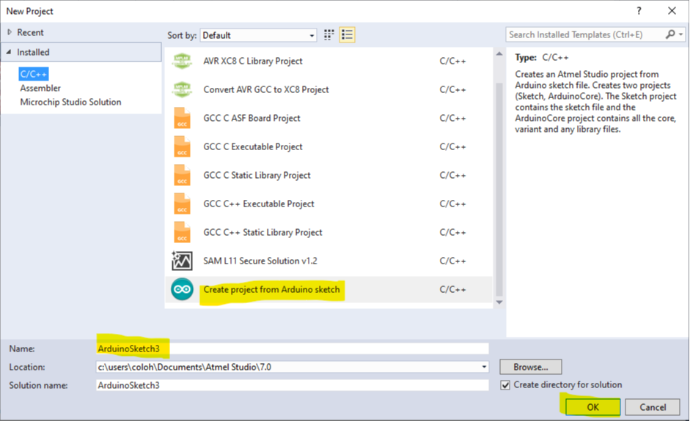The width and height of the screenshot is (690, 421).
Task: Select the GCC C Executable Project icon
Action: [x=182, y=146]
